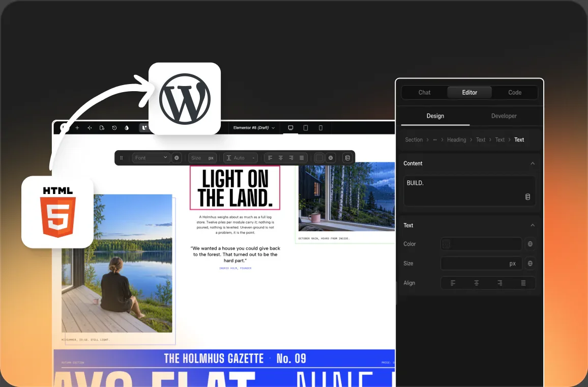The width and height of the screenshot is (588, 387).
Task: Change the px unit in Editor panel Size
Action: click(513, 263)
